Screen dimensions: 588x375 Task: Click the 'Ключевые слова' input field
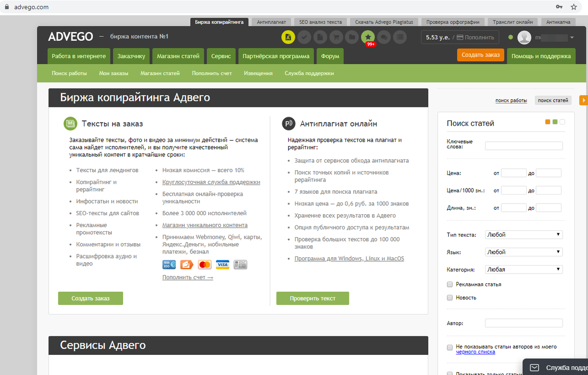click(524, 146)
